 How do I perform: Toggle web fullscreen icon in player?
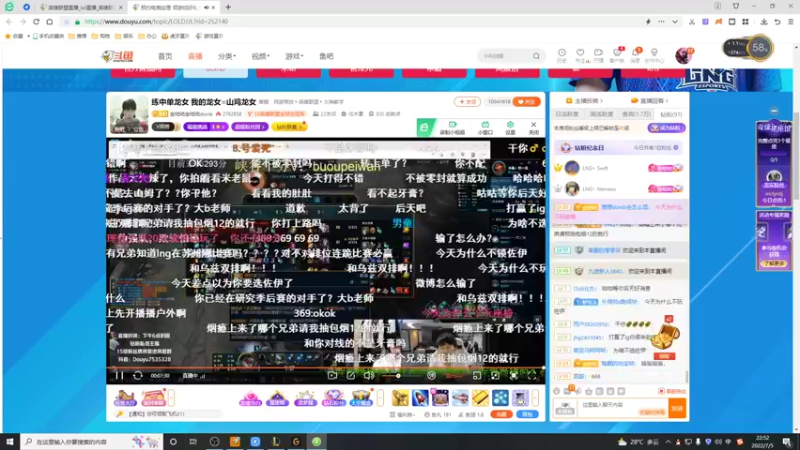coord(514,376)
